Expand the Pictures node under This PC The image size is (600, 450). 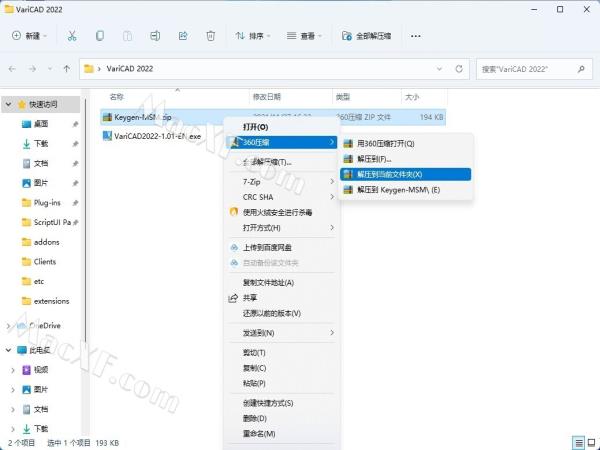click(13, 390)
